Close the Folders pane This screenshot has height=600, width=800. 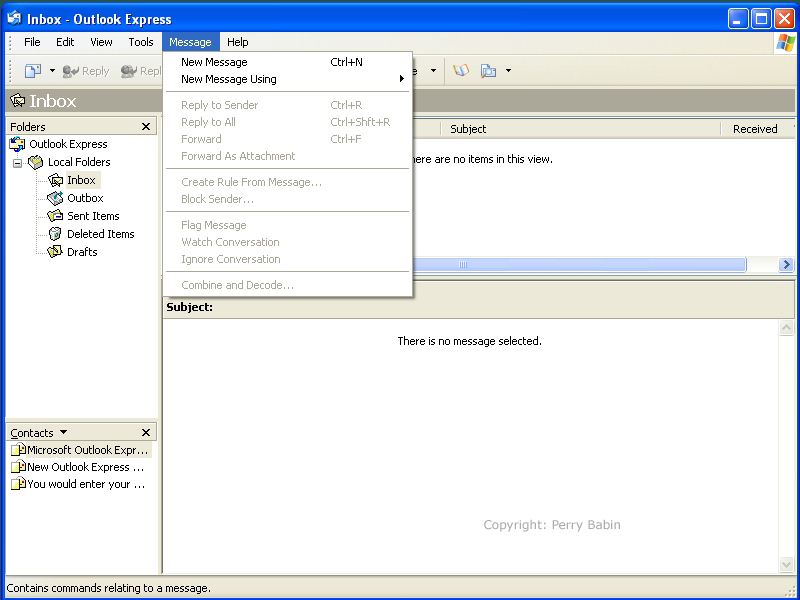(146, 127)
